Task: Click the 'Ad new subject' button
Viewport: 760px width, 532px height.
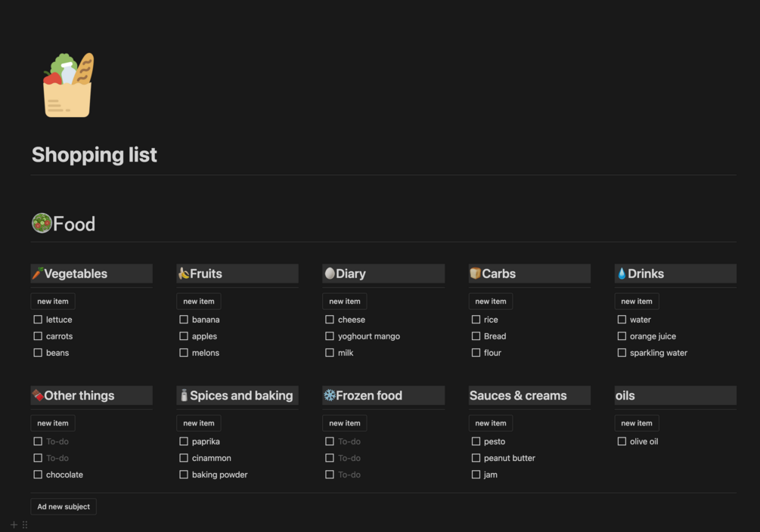Action: 64,507
